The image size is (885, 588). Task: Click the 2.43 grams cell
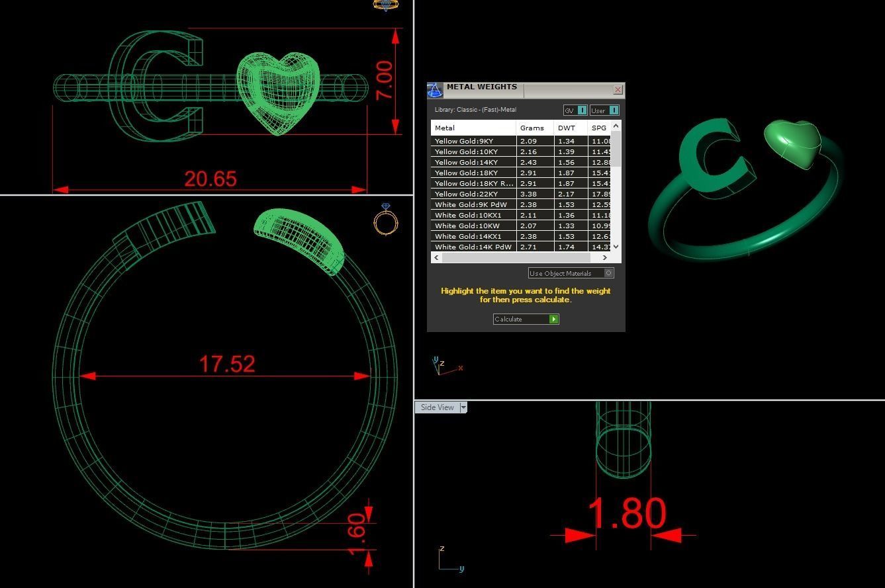535,162
